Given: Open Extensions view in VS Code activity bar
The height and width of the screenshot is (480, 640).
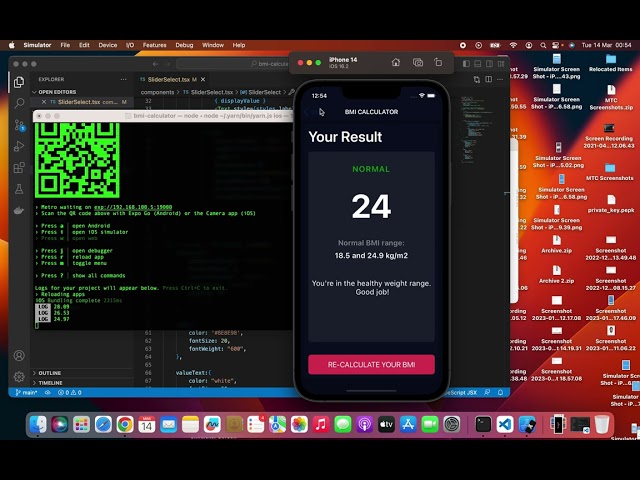Looking at the screenshot, I should [19, 167].
